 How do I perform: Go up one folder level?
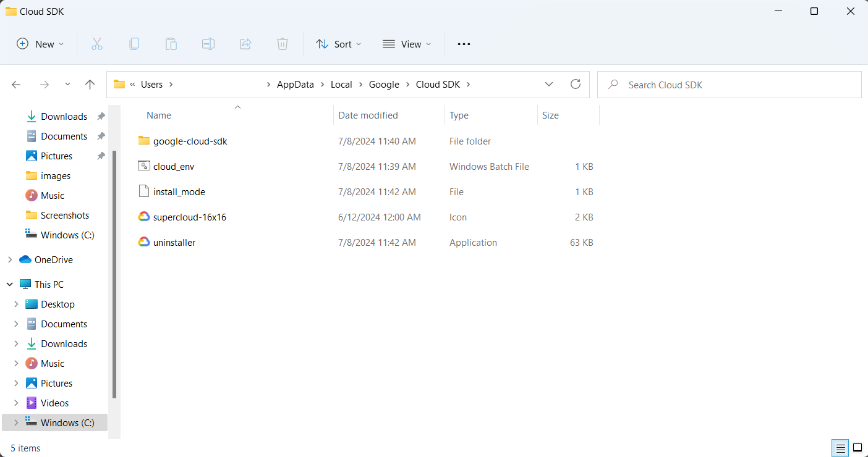coord(90,85)
